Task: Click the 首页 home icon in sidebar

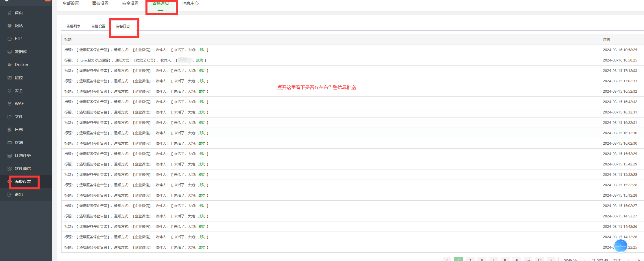Action: pyautogui.click(x=10, y=13)
